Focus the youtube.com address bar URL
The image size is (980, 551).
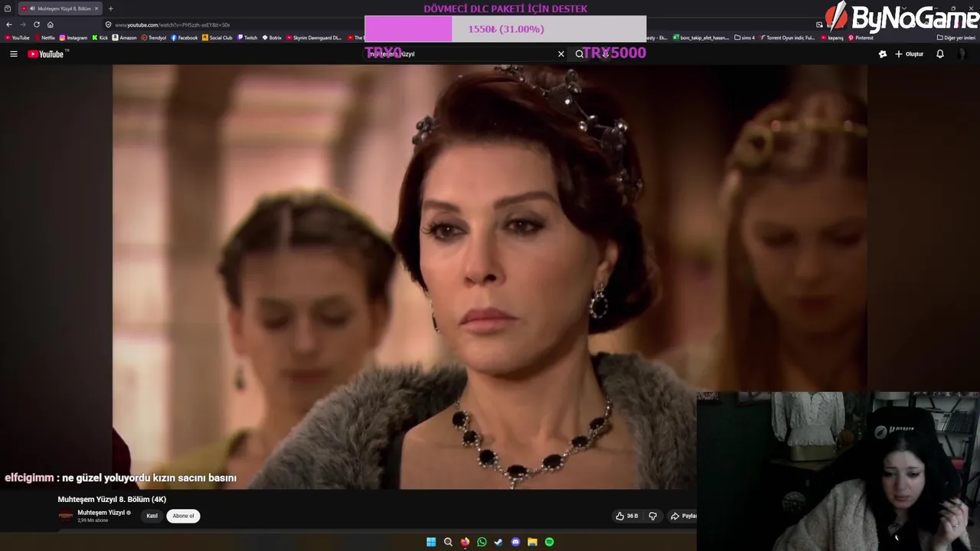tap(172, 24)
